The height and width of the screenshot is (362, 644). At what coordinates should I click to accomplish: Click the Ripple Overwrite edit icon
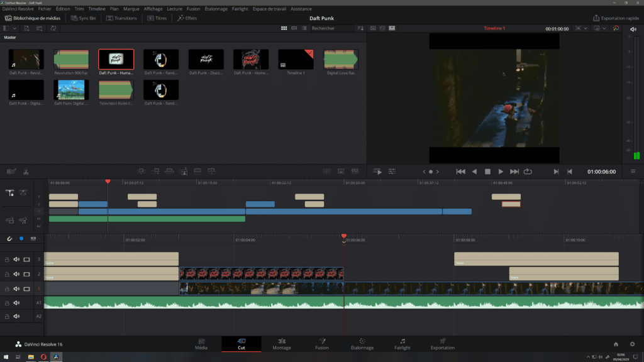[169, 171]
